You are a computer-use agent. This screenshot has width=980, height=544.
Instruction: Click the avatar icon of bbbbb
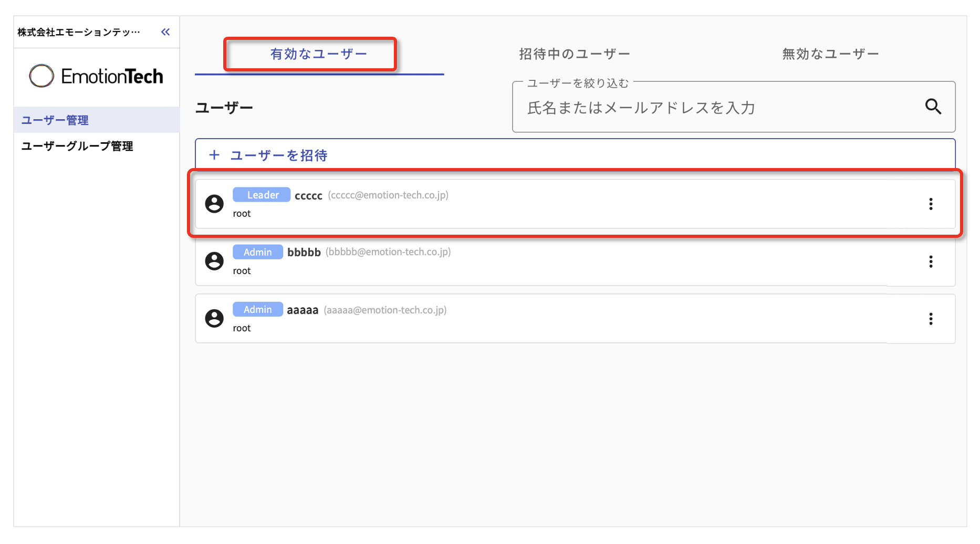click(214, 261)
